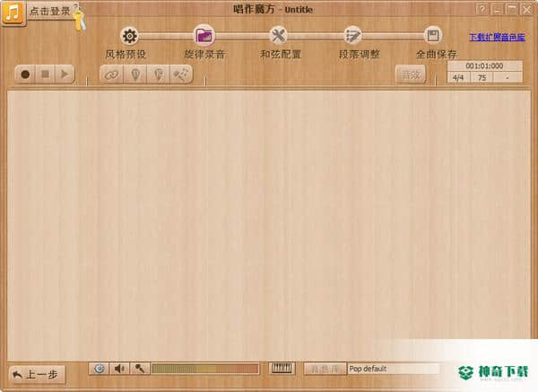Click the orange music note app logo
Image resolution: width=538 pixels, height=392 pixels.
click(x=13, y=13)
